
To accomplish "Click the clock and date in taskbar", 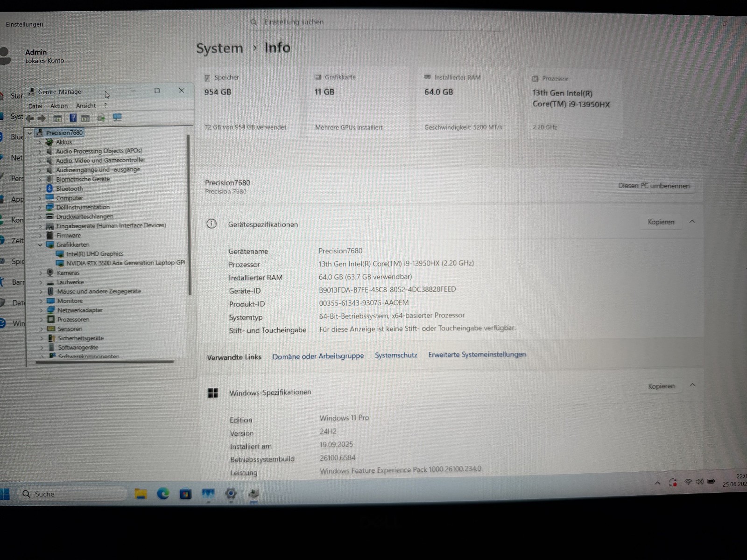I will (734, 480).
